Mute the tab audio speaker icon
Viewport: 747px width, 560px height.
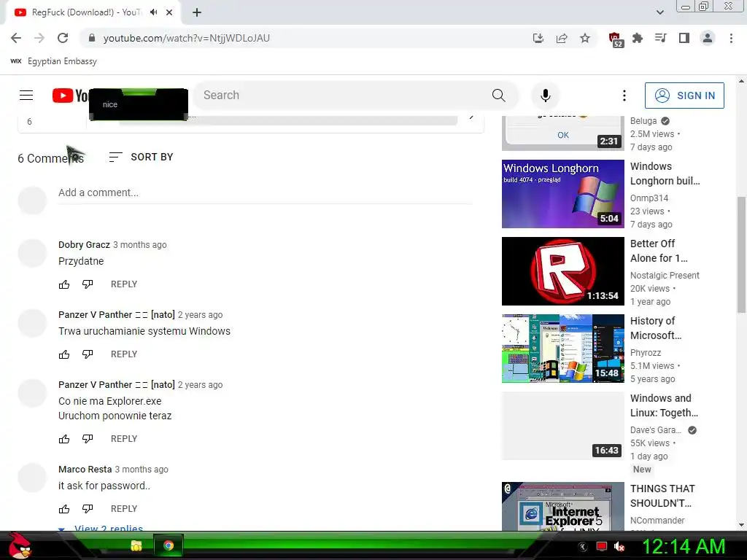pos(153,12)
